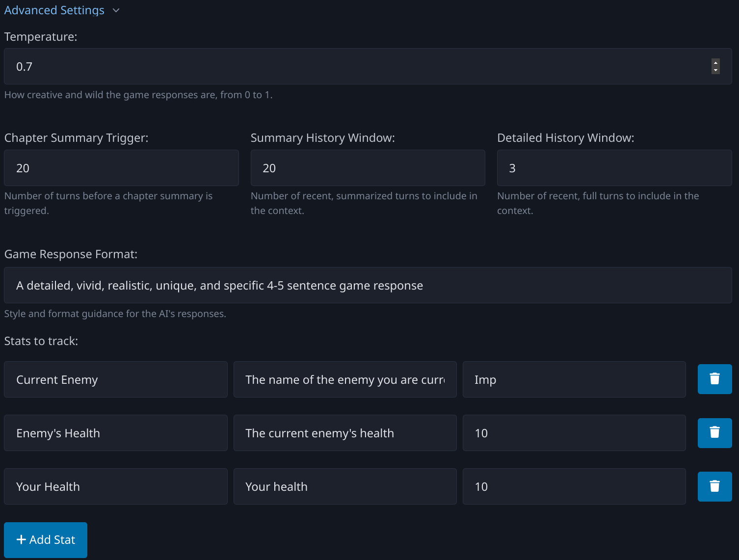Click the Enemy's Health stat name field
739x560 pixels.
click(115, 433)
